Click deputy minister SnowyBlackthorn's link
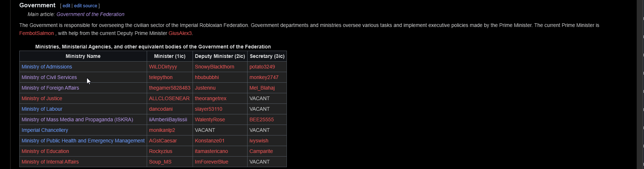The width and height of the screenshot is (644, 169). click(214, 67)
